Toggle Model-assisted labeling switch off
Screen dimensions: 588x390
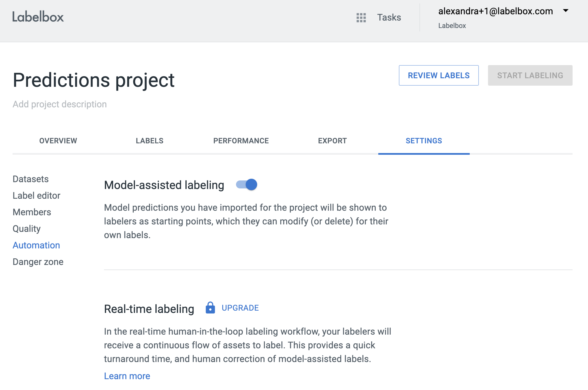[x=247, y=185]
